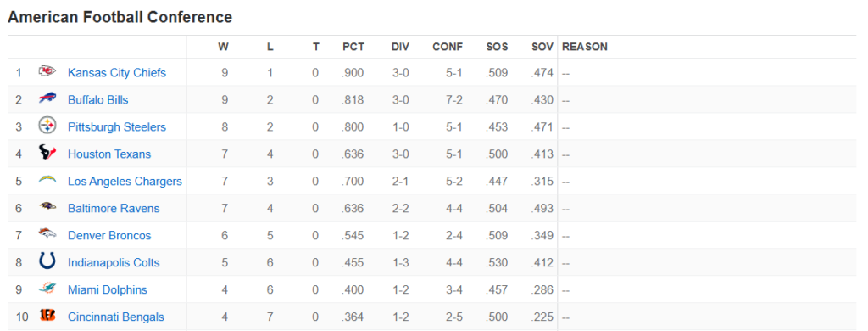Image resolution: width=868 pixels, height=331 pixels.
Task: Open the Los Angeles Chargers link
Action: [125, 182]
